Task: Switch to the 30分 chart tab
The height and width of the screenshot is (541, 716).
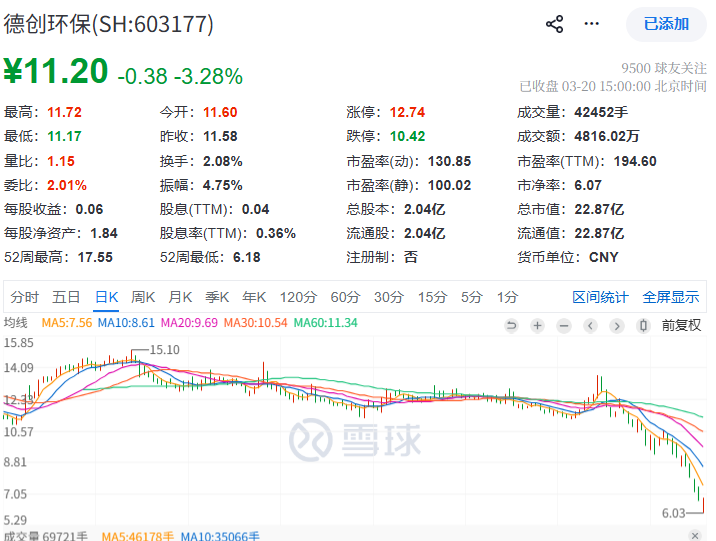Action: tap(389, 297)
